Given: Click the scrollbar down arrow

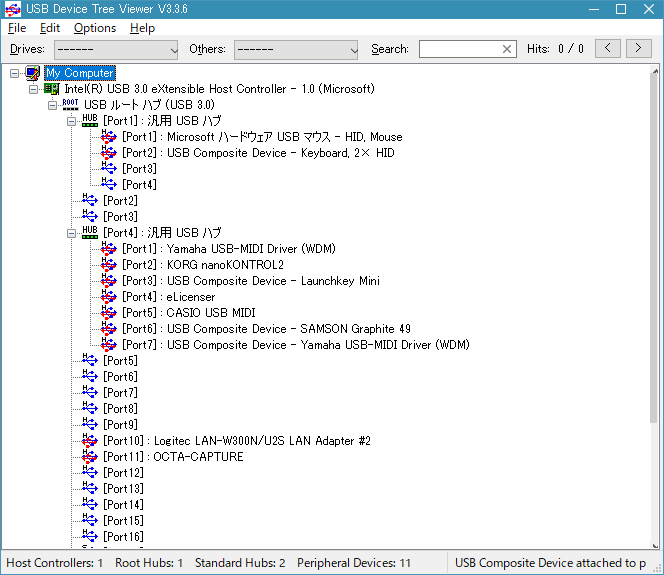Looking at the screenshot, I should [x=655, y=546].
